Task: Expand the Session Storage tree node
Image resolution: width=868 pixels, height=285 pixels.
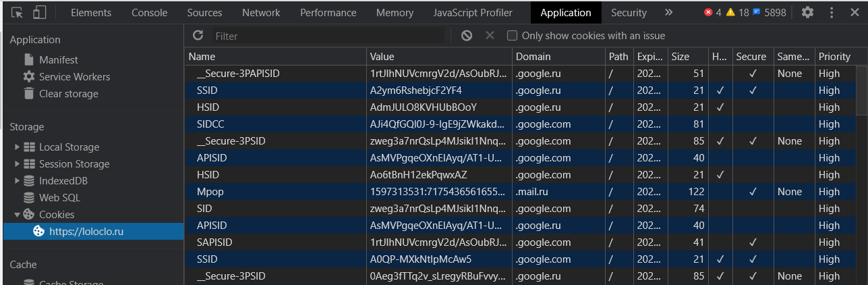Action: click(17, 164)
